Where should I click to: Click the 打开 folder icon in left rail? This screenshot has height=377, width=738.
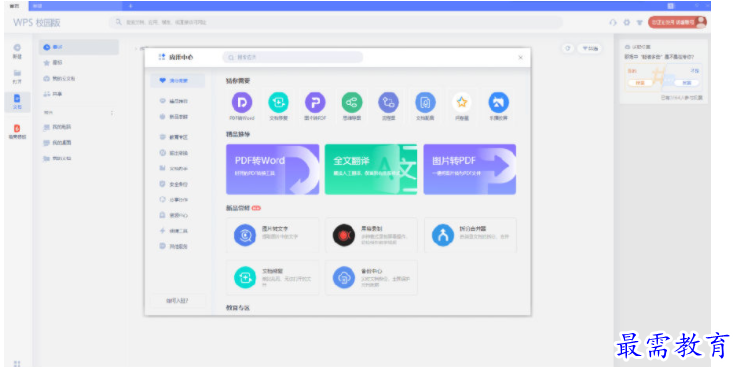[17, 76]
